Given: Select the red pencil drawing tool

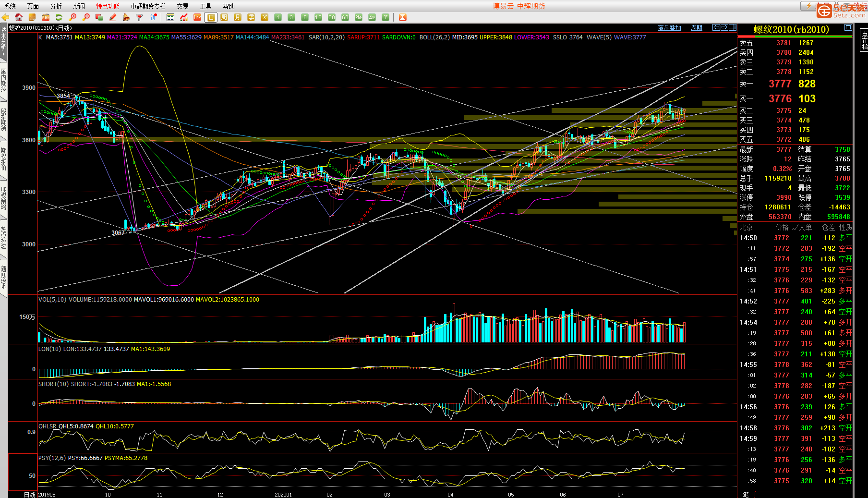Looking at the screenshot, I should (113, 17).
